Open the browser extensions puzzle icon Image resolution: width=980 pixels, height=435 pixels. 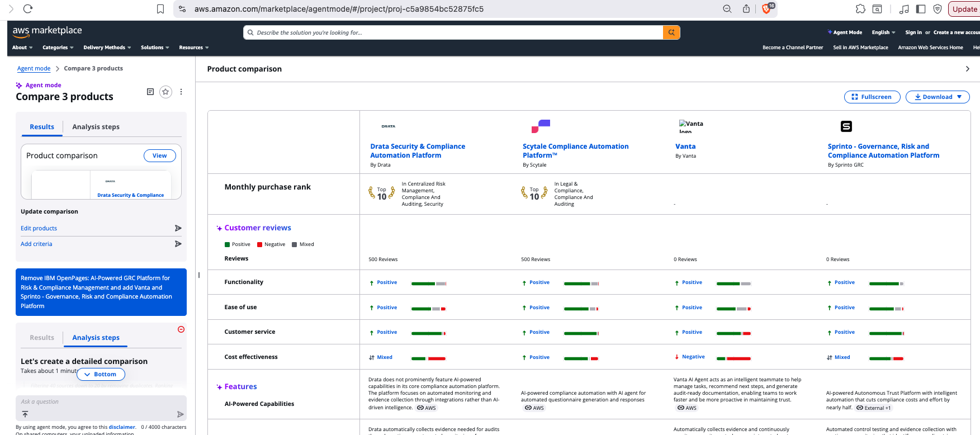click(x=860, y=9)
